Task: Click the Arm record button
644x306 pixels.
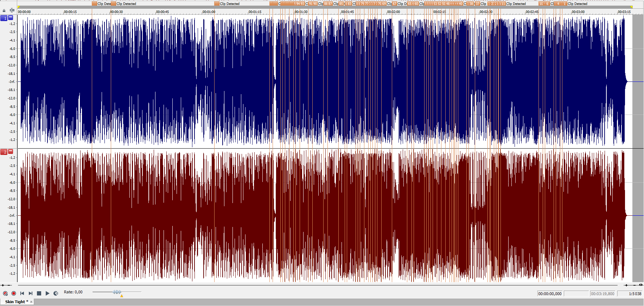Action: point(5,293)
